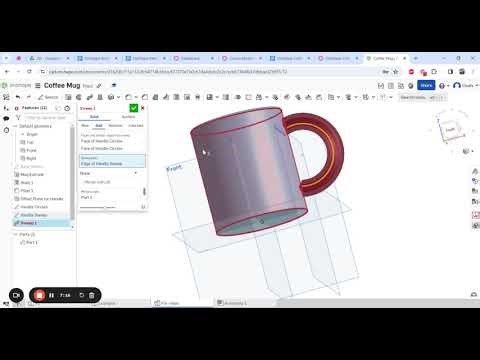This screenshot has height=360, width=480.
Task: Toggle the 'Merge with all' checkbox
Action: pyautogui.click(x=97, y=182)
